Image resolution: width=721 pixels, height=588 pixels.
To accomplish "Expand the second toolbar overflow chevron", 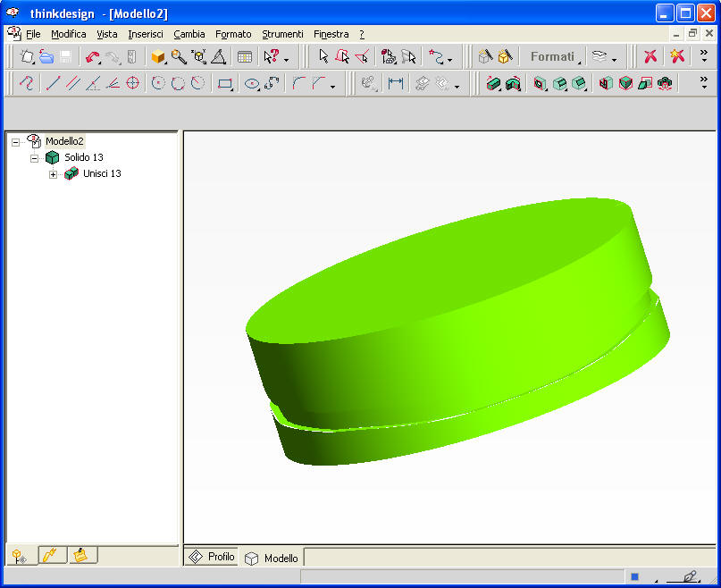I will pyautogui.click(x=703, y=82).
